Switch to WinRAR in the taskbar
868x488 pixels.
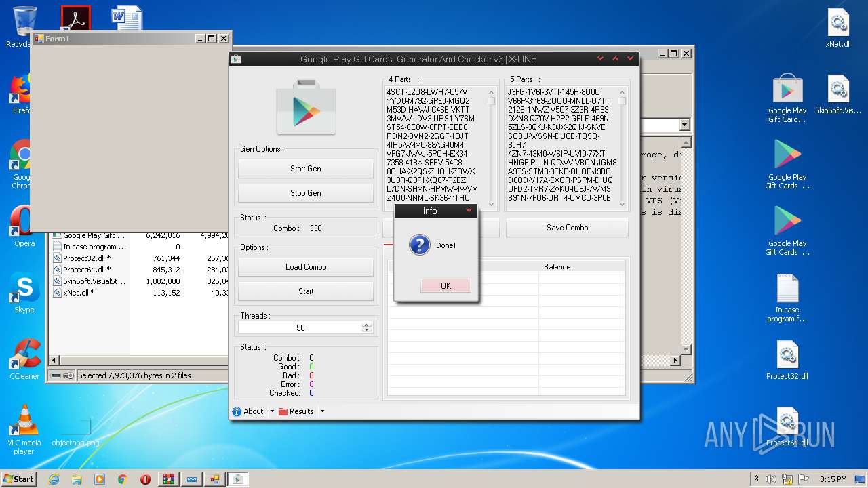[168, 479]
